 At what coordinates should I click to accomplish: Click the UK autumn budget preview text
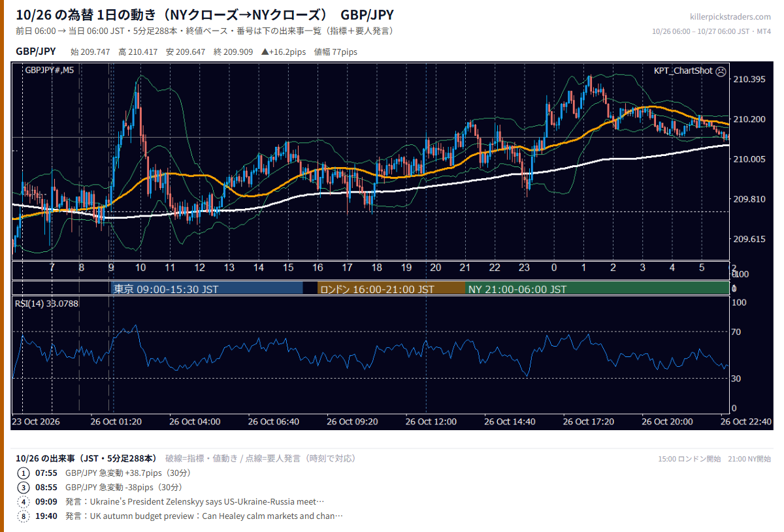coord(204,516)
